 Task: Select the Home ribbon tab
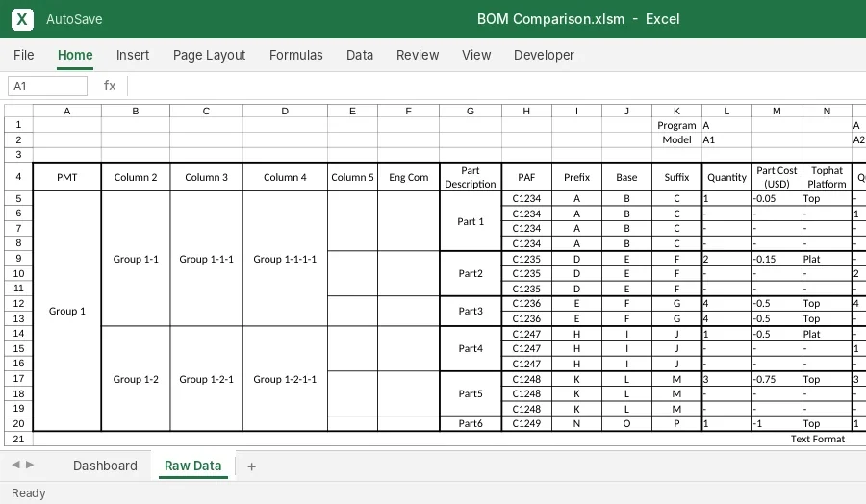(75, 55)
